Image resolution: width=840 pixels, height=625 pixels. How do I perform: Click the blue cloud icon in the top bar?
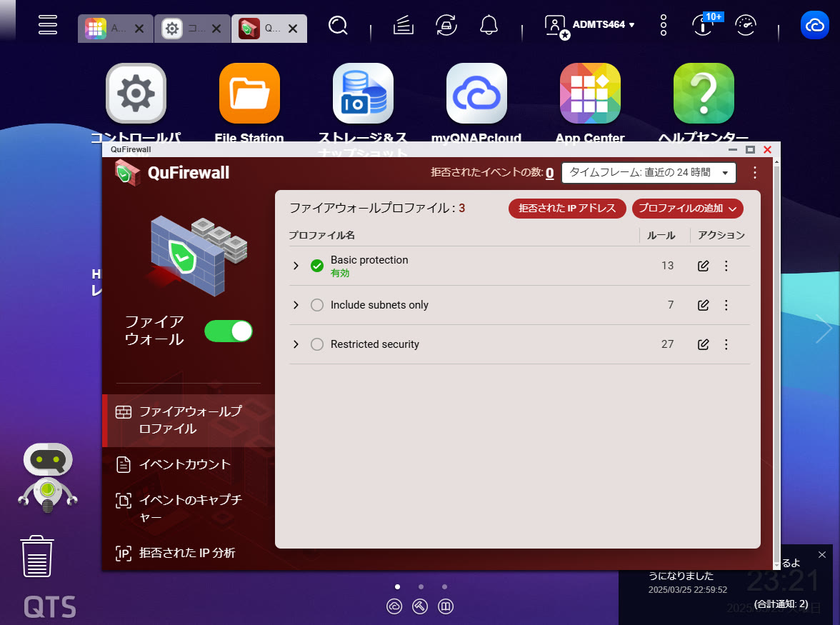pyautogui.click(x=815, y=24)
